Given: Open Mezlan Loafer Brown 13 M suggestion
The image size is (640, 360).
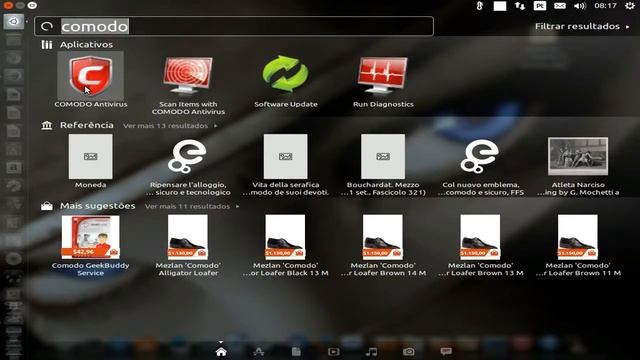Looking at the screenshot, I should coord(480,246).
